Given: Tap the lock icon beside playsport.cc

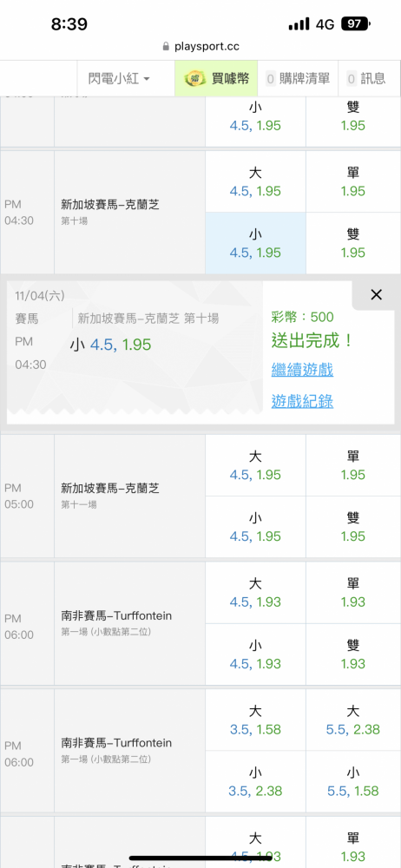Looking at the screenshot, I should point(166,47).
